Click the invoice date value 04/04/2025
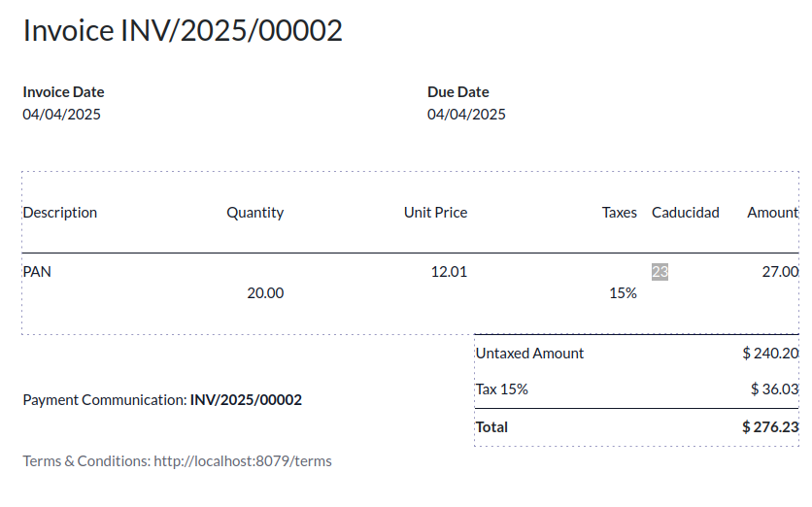The height and width of the screenshot is (507, 812). tap(61, 114)
